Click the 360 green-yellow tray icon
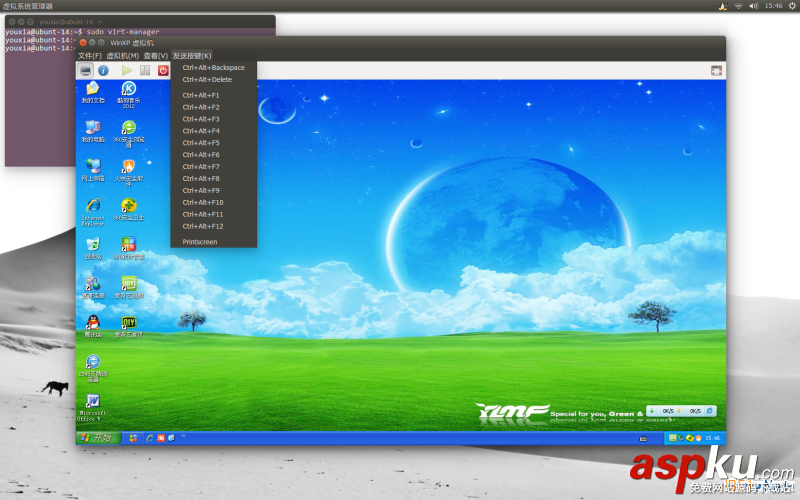The image size is (800, 500). 690,438
